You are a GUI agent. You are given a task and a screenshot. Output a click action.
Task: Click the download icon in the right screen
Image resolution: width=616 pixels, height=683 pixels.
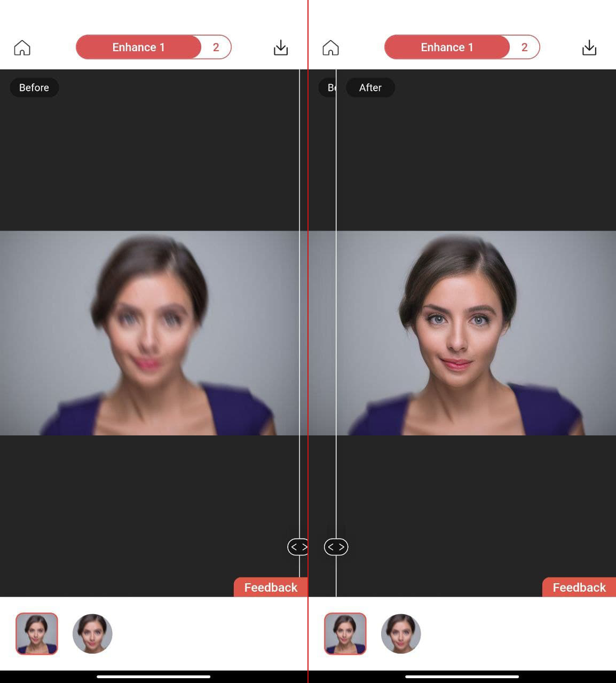589,47
